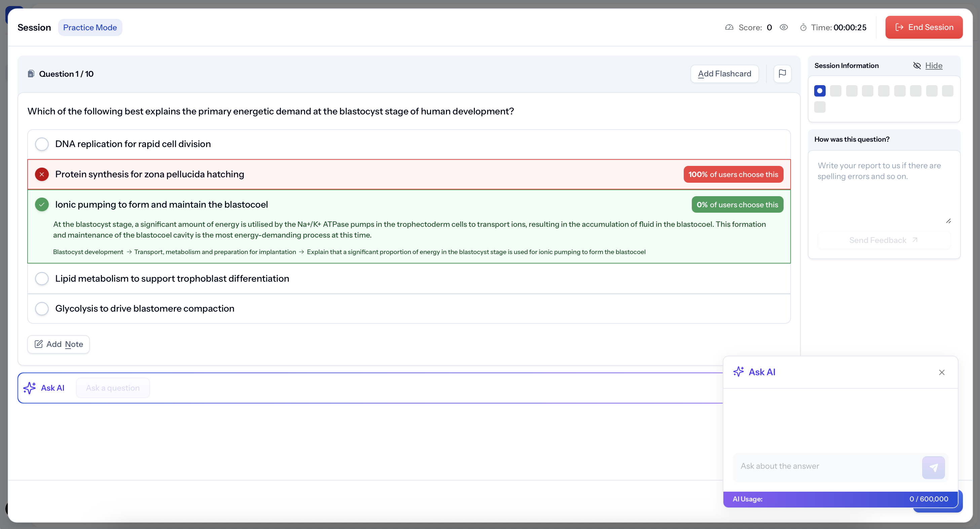Select DNA replication for rapid cell division
Viewport: 980px width, 529px height.
coord(42,144)
